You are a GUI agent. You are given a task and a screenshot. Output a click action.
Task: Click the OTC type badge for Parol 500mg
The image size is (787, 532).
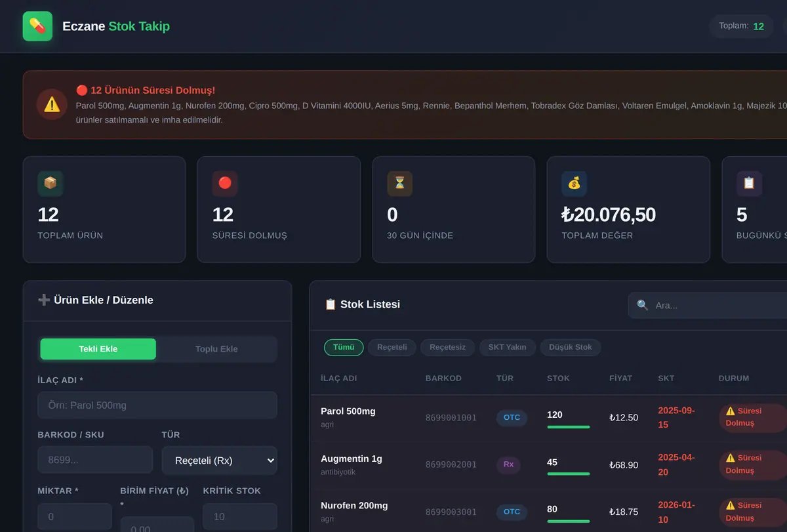pyautogui.click(x=512, y=418)
